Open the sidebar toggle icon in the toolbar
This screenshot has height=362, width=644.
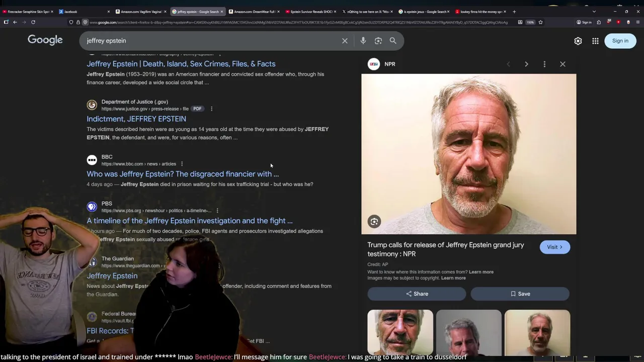6,22
